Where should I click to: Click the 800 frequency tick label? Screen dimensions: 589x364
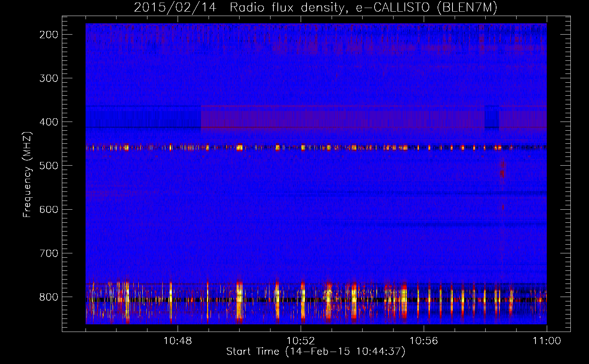coord(49,297)
